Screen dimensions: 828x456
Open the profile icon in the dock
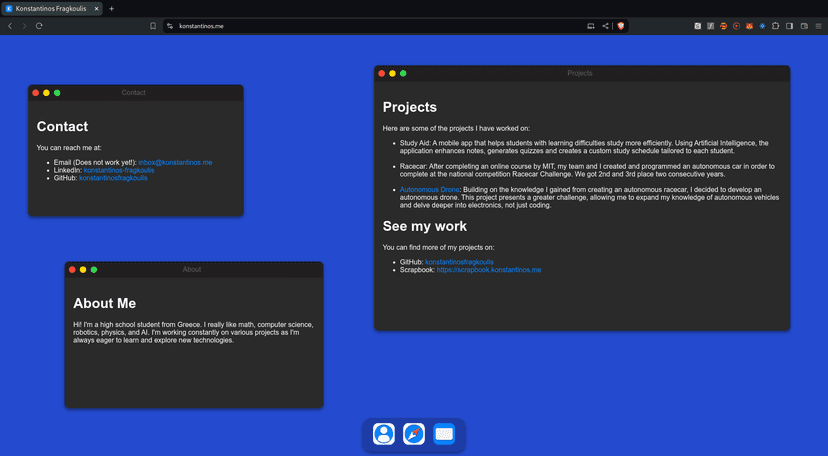384,434
